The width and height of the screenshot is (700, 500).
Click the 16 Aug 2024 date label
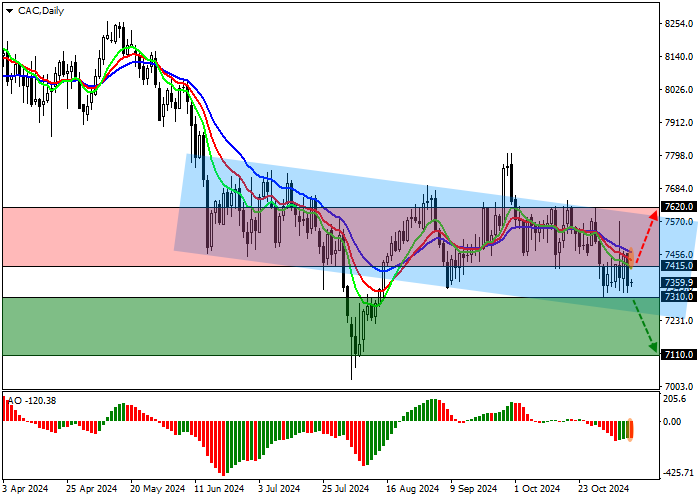(x=412, y=489)
